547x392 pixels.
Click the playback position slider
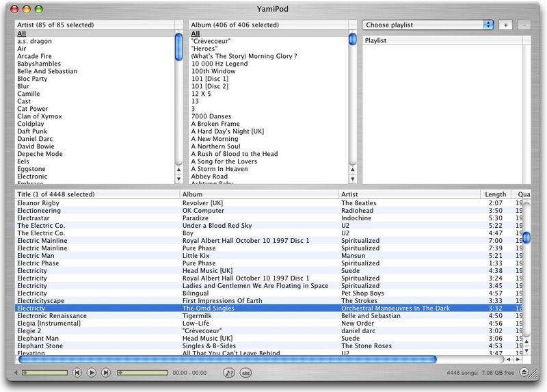(x=142, y=373)
